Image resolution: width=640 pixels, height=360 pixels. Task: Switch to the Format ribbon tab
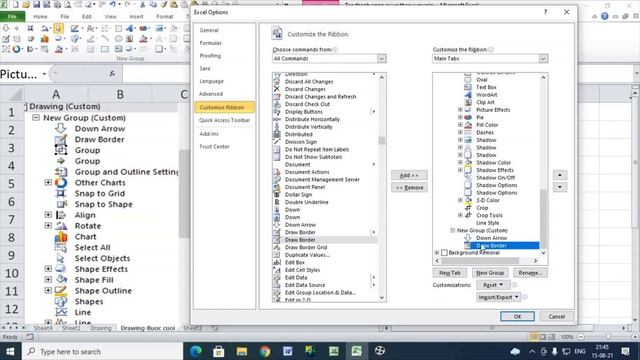coord(164,17)
